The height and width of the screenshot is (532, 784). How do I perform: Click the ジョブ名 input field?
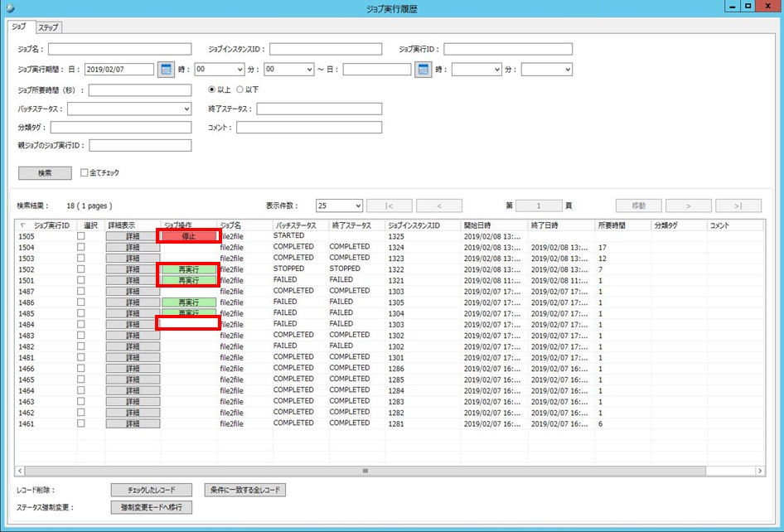[119, 49]
